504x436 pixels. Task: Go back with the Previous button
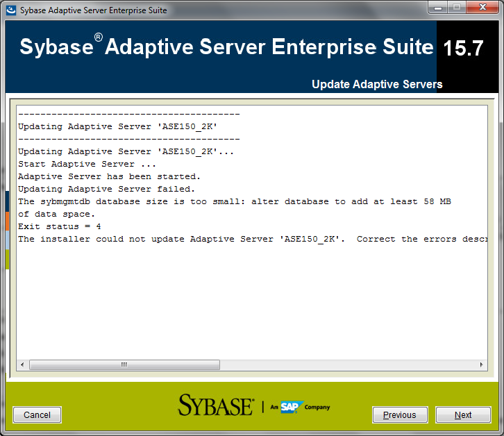400,414
